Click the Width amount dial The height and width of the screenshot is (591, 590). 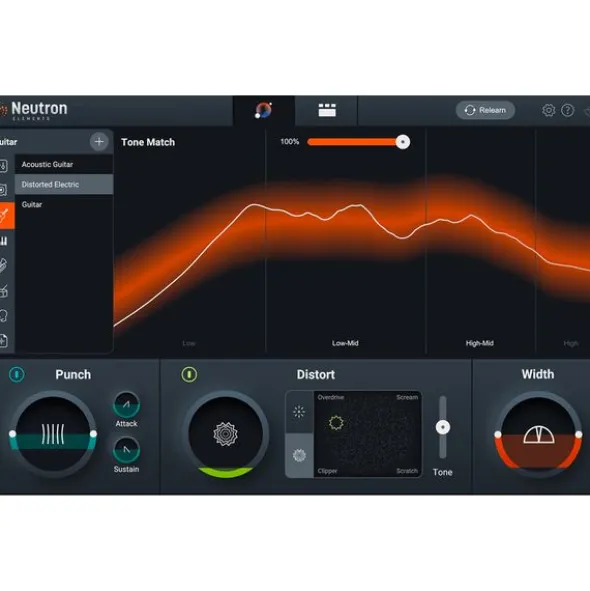538,434
